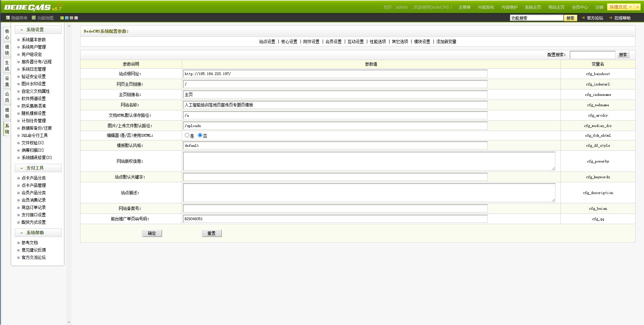Click the 确定 button to save settings
The image size is (644, 325).
click(x=152, y=234)
